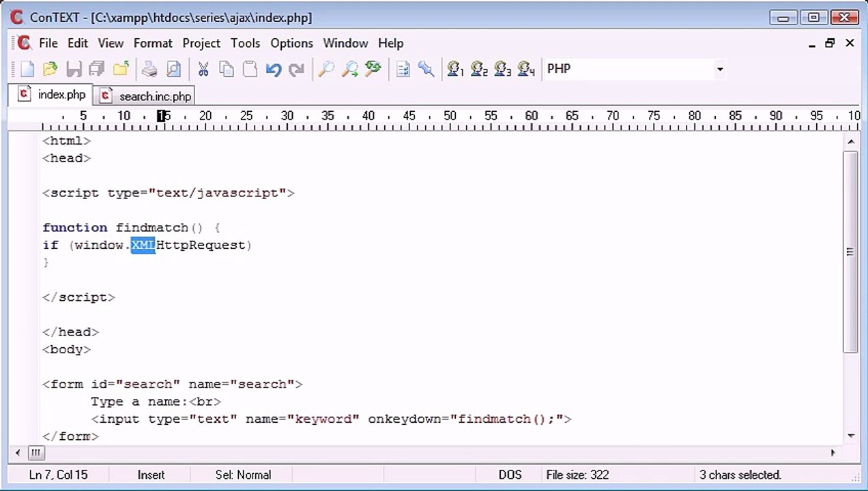Redo edit with gray arrow icon
Viewport: 868px width, 491px height.
[x=297, y=69]
